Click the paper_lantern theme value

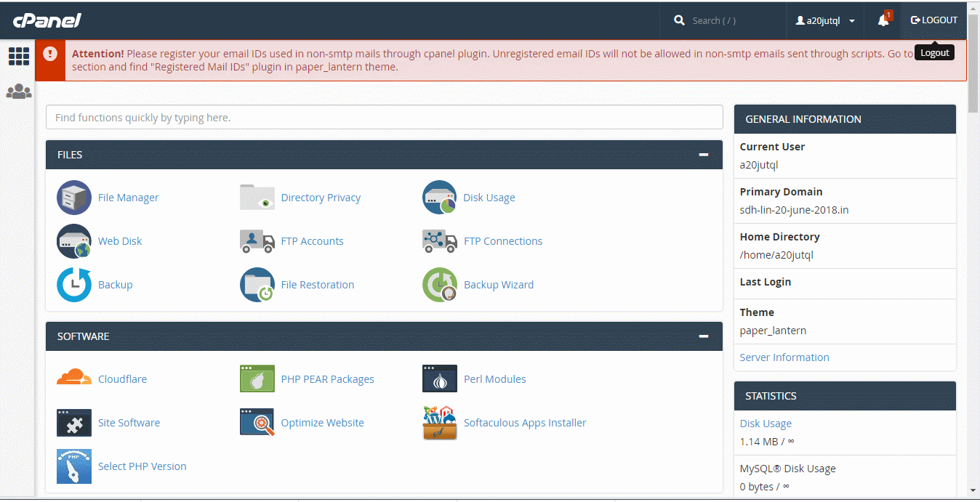click(x=773, y=331)
